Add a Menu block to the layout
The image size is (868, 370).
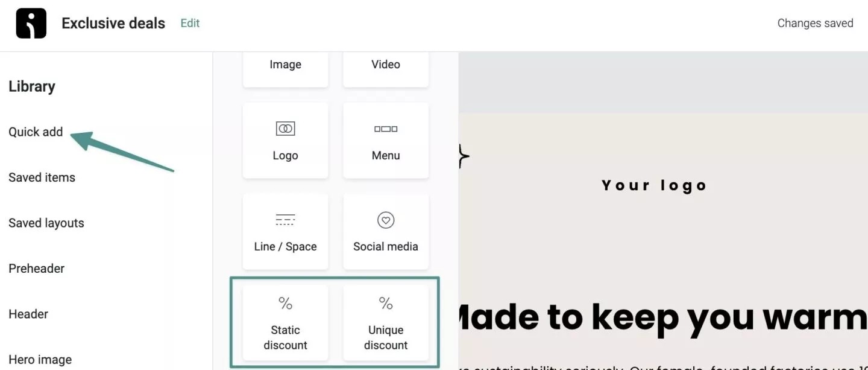click(x=385, y=141)
